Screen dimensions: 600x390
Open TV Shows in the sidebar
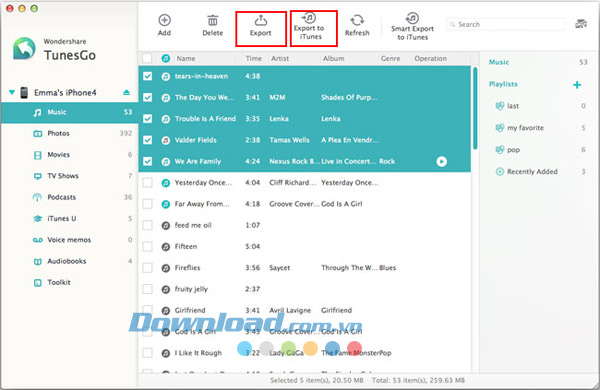70,176
